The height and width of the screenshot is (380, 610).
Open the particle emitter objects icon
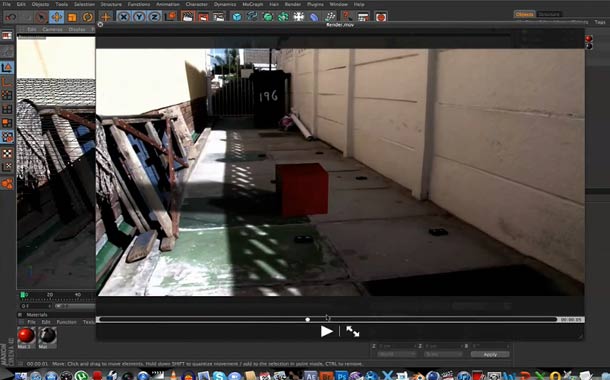[330, 17]
